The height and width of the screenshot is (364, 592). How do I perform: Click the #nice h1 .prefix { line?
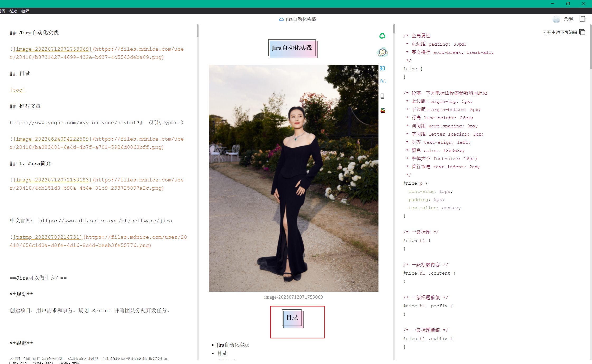click(428, 306)
